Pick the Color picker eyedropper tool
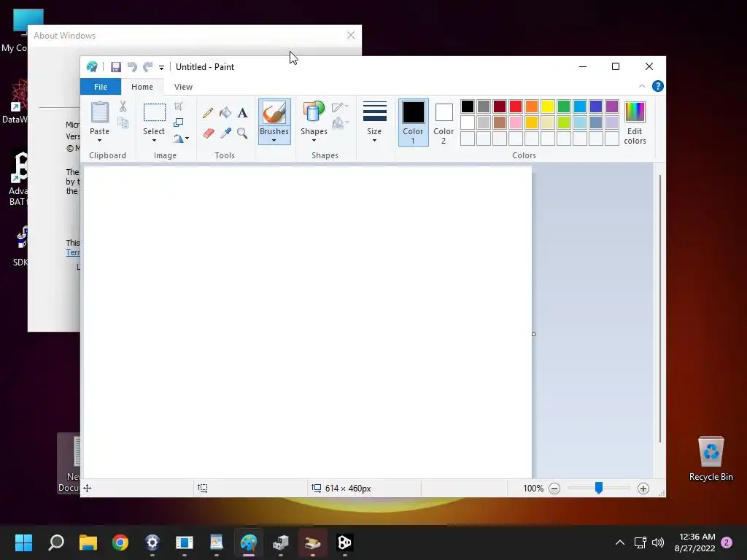The height and width of the screenshot is (560, 747). pyautogui.click(x=225, y=133)
